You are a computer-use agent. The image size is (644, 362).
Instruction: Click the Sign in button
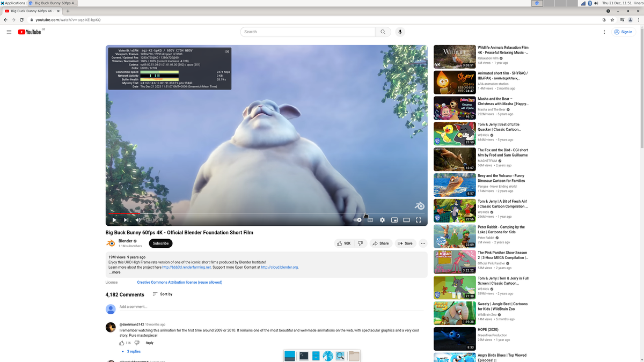coord(624,32)
